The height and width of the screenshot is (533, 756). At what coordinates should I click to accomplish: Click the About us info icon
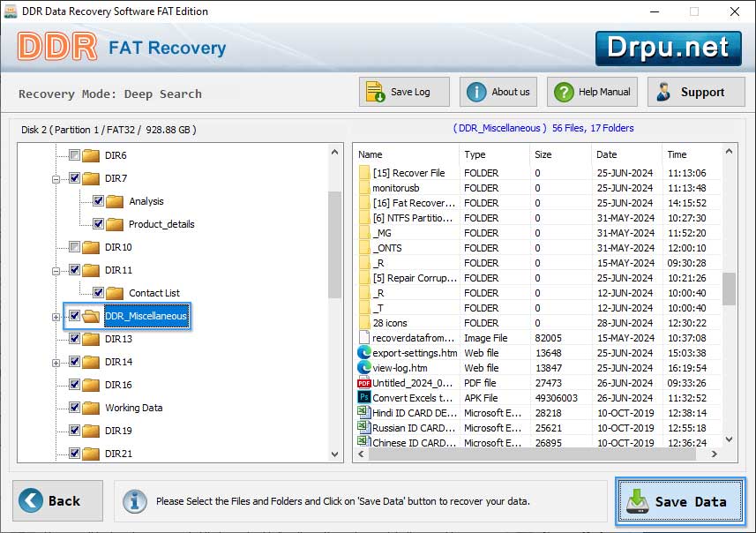[x=476, y=92]
